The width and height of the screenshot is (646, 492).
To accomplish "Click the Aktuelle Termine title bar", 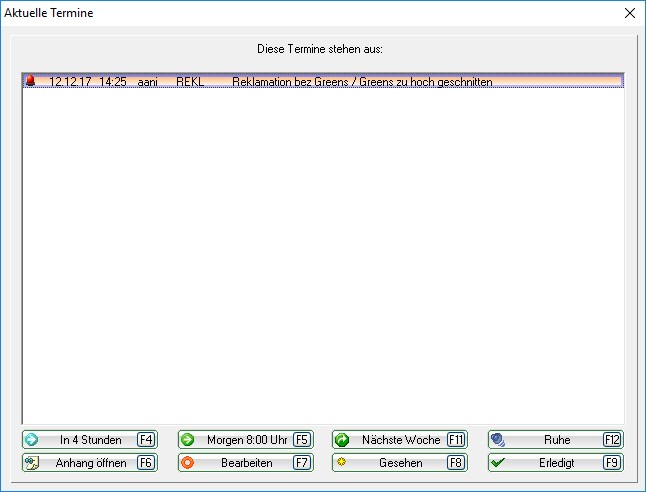I will [300, 13].
